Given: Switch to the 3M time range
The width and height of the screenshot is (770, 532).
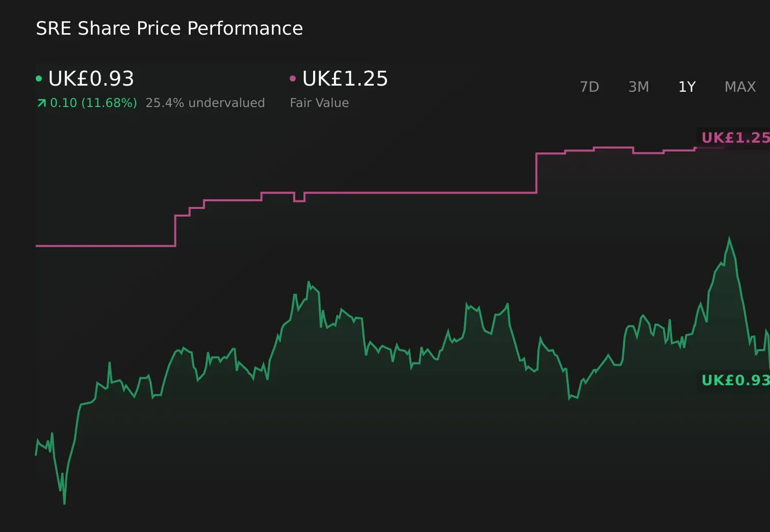Looking at the screenshot, I should pyautogui.click(x=638, y=87).
